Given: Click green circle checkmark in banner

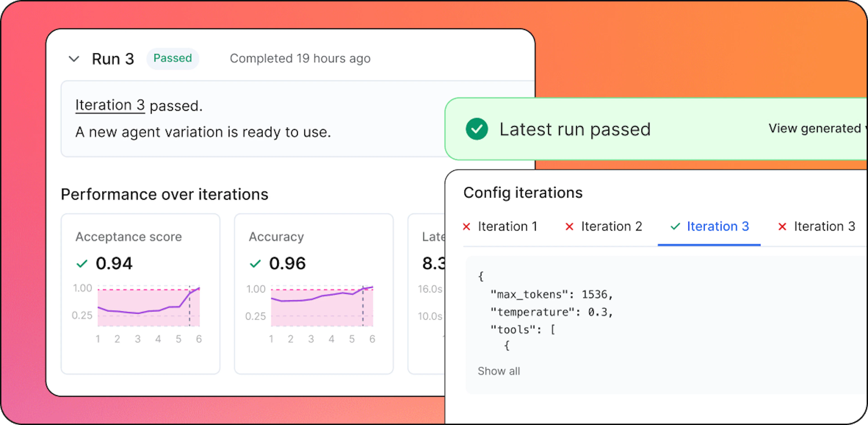Looking at the screenshot, I should (x=476, y=129).
